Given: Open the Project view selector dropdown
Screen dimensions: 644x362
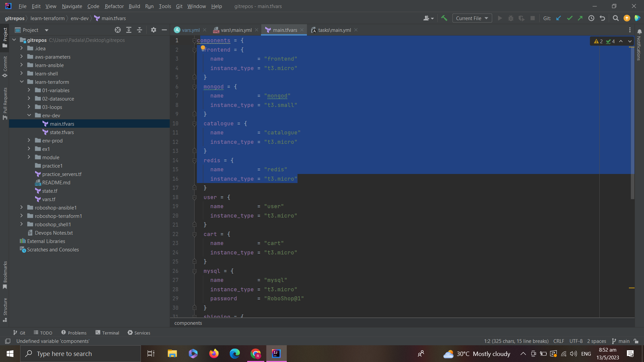Looking at the screenshot, I should pyautogui.click(x=47, y=30).
